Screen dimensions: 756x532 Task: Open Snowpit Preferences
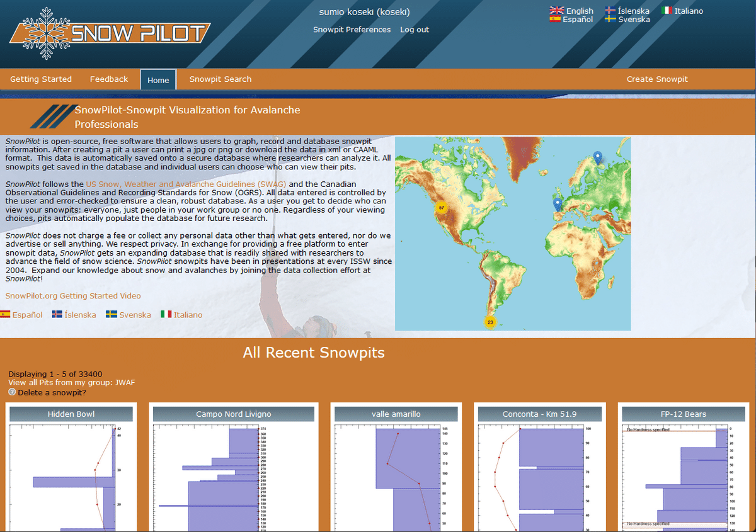(352, 30)
